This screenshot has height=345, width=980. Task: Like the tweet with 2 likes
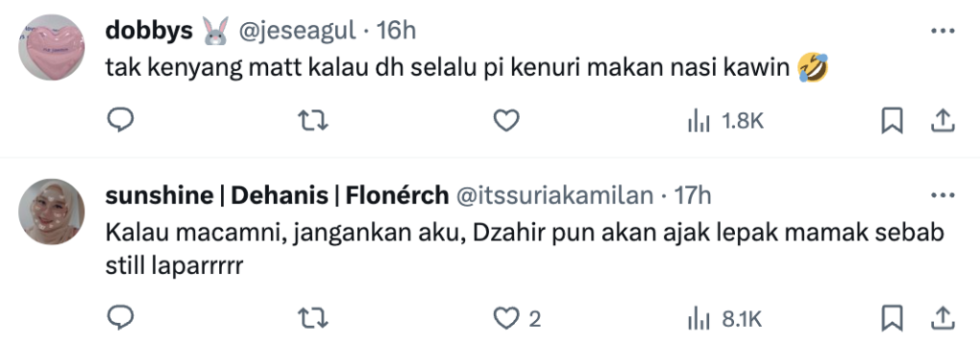point(516,319)
